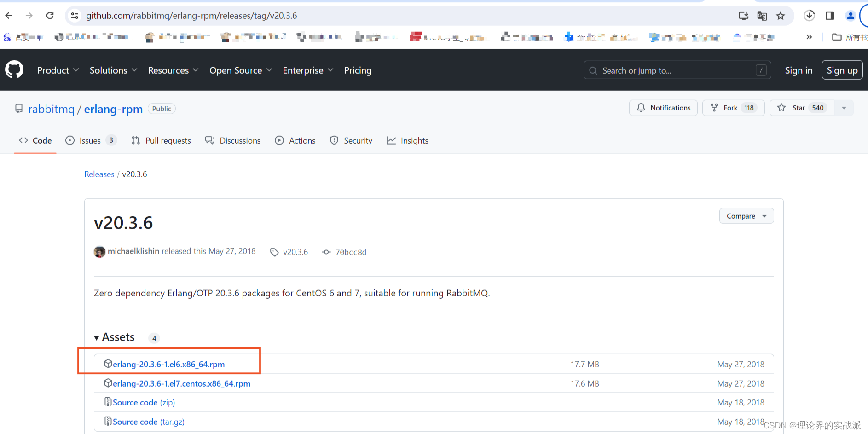Image resolution: width=868 pixels, height=434 pixels.
Task: Open the all bookmarks folder
Action: (850, 37)
